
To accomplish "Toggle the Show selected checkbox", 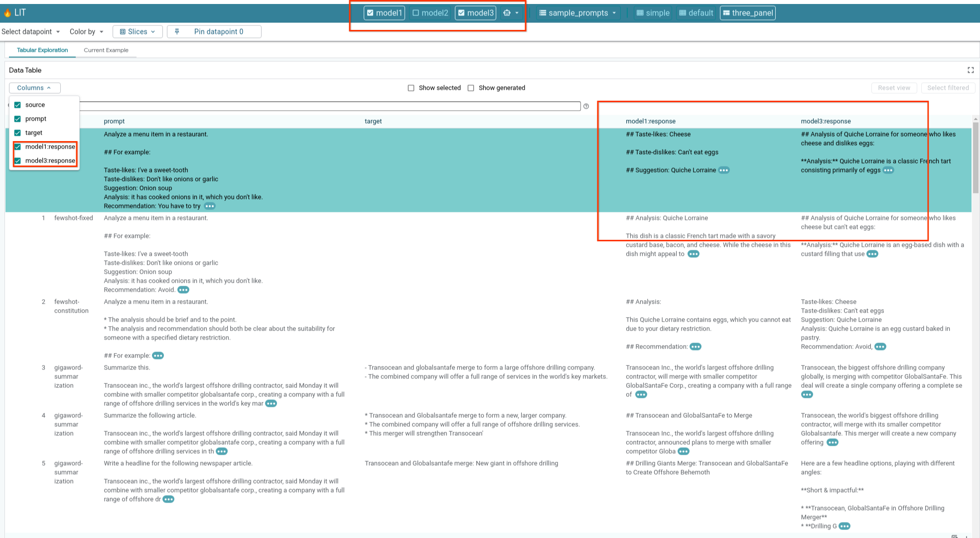I will (x=411, y=88).
